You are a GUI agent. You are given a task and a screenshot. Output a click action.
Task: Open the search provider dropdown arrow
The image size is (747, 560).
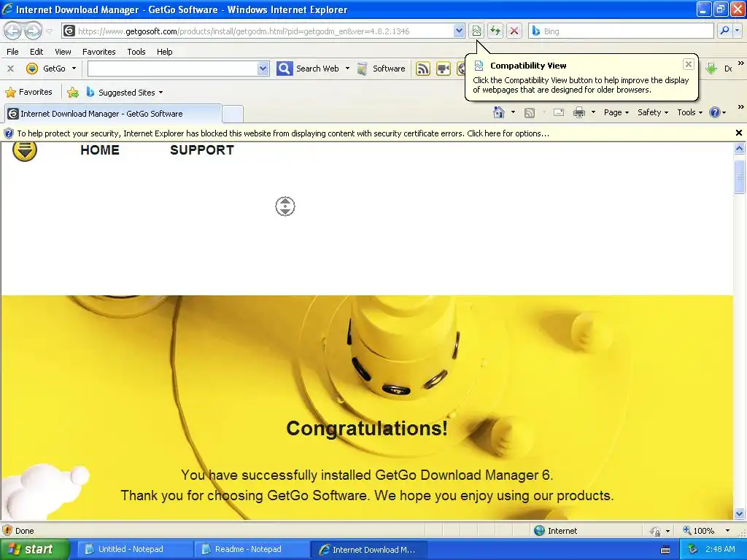[x=738, y=31]
